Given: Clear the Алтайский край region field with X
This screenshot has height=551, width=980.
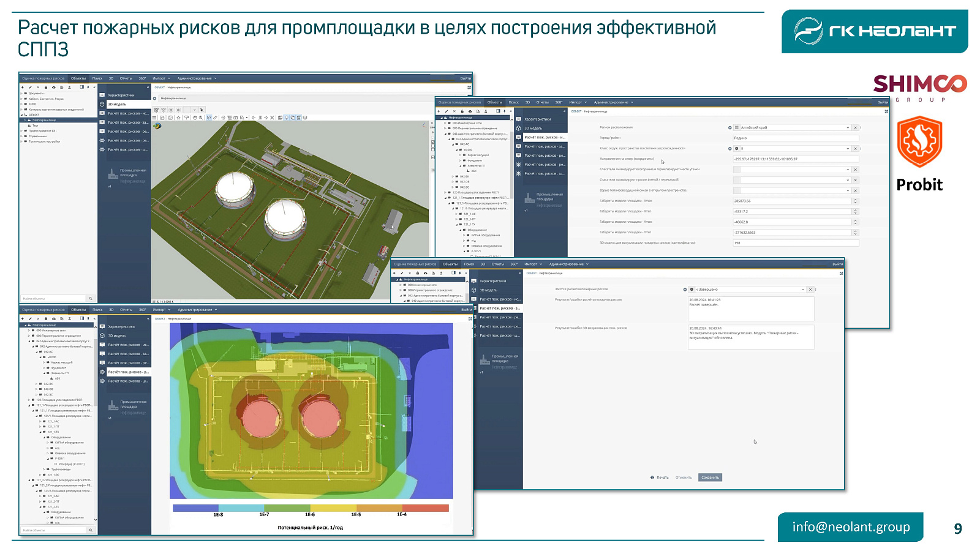Looking at the screenshot, I should click(856, 128).
